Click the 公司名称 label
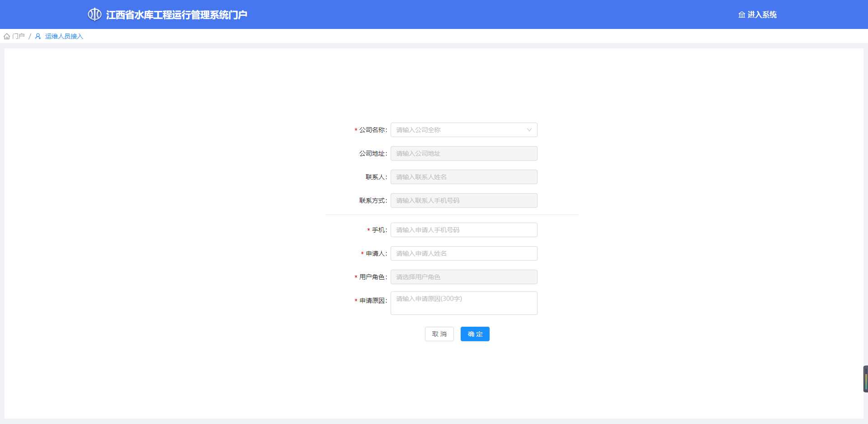Screen dimensions: 868x424 373,130
